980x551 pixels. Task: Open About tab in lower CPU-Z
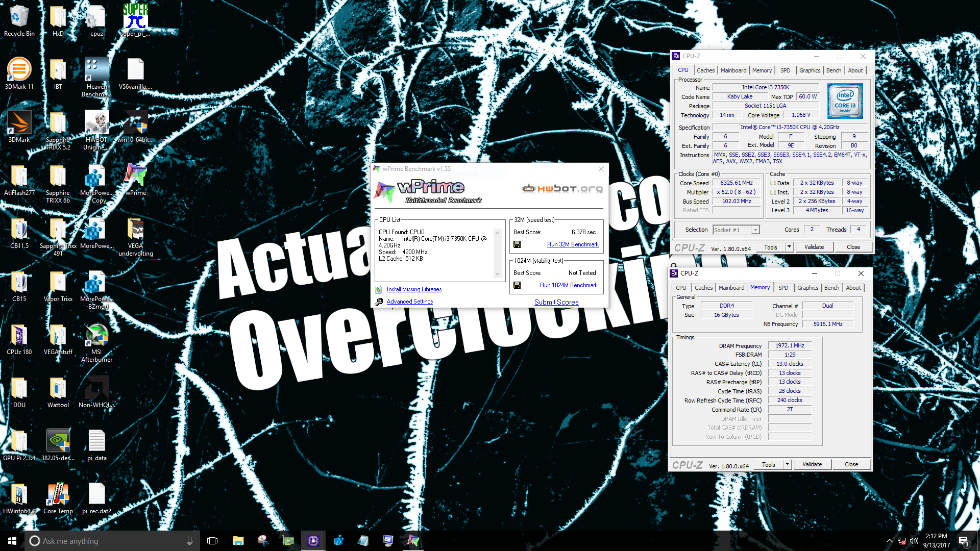coord(853,288)
